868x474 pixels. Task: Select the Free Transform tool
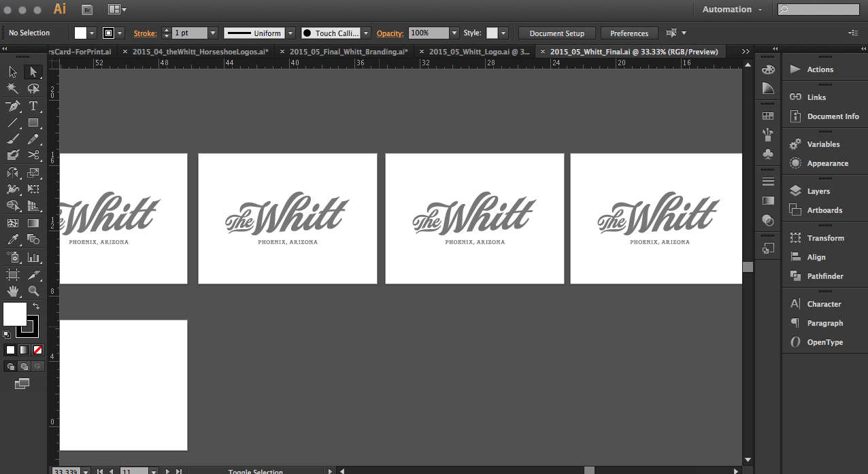tap(33, 189)
